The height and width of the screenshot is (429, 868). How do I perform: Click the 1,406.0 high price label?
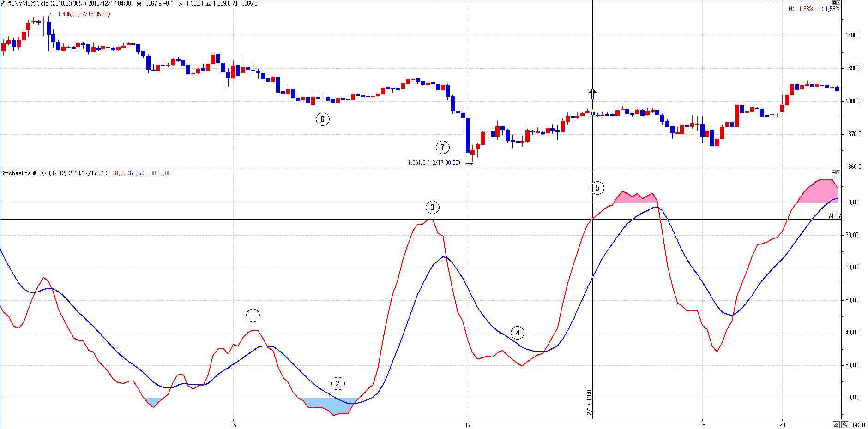pyautogui.click(x=84, y=14)
